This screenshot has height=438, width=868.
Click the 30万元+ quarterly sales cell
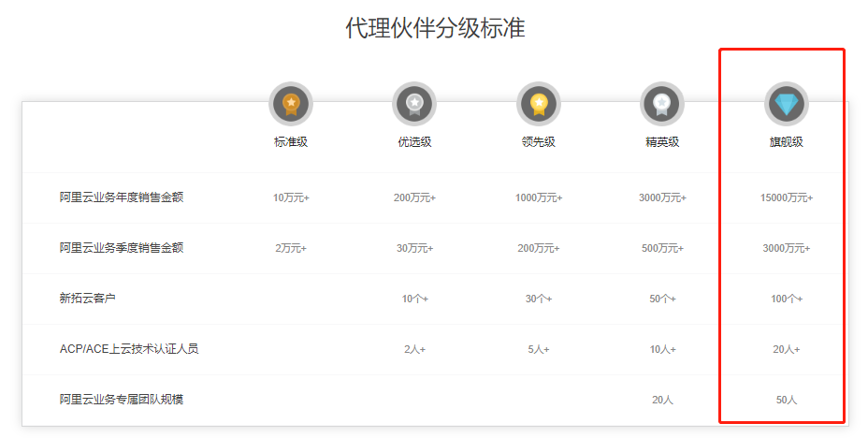point(414,248)
